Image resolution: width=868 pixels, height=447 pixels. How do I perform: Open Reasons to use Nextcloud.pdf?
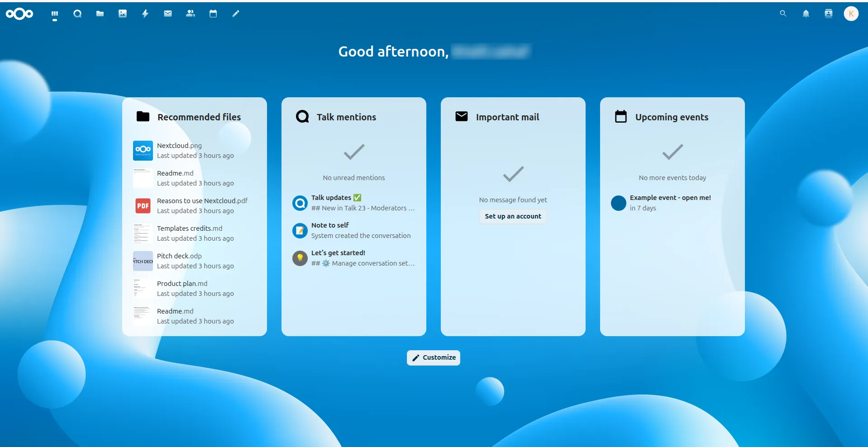pyautogui.click(x=195, y=206)
